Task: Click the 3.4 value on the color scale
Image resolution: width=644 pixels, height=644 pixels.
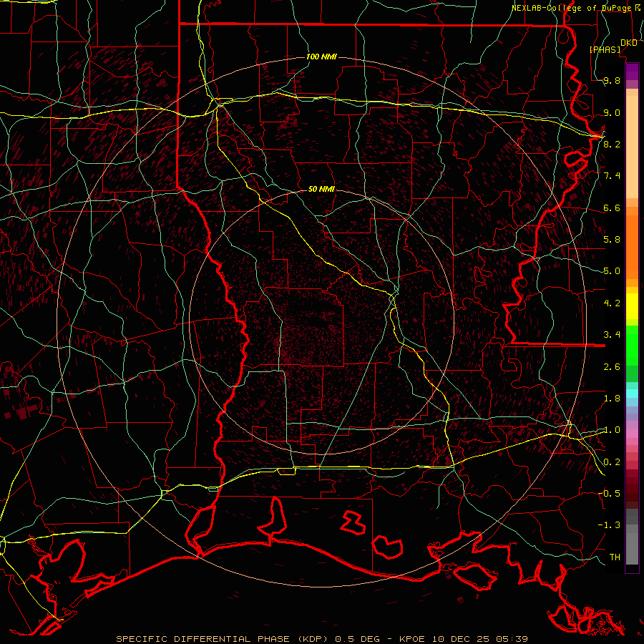Action: pos(612,335)
